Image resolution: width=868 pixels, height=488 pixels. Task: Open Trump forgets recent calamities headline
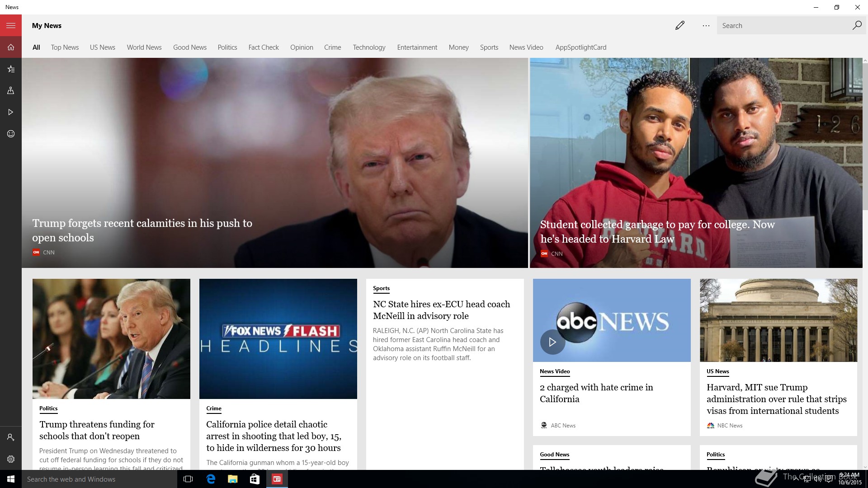[x=142, y=230]
